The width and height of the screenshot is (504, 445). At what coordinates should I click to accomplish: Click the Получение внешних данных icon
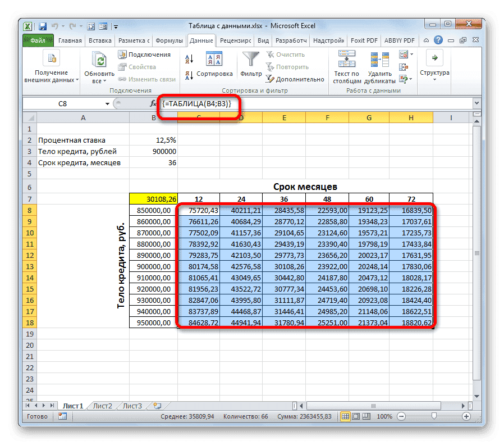[x=51, y=58]
